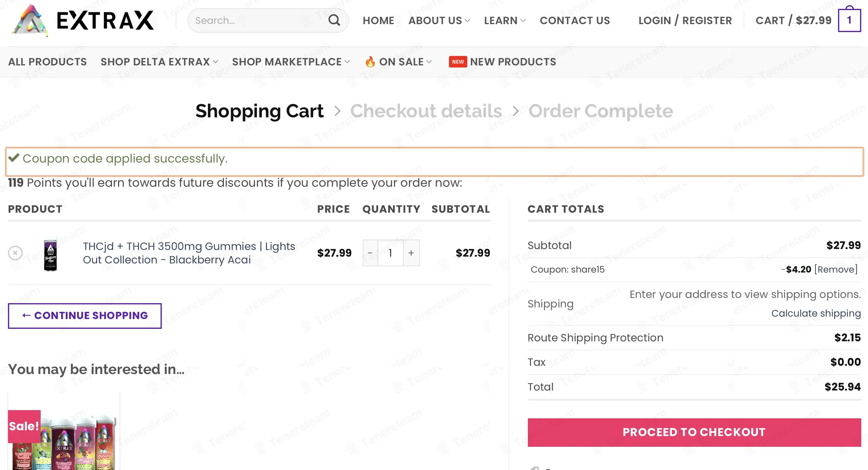Viewport: 868px width, 470px height.
Task: Click the search magnifier icon
Action: pos(334,20)
